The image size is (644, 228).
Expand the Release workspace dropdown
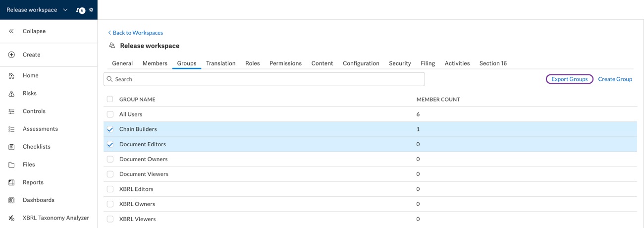(x=37, y=10)
